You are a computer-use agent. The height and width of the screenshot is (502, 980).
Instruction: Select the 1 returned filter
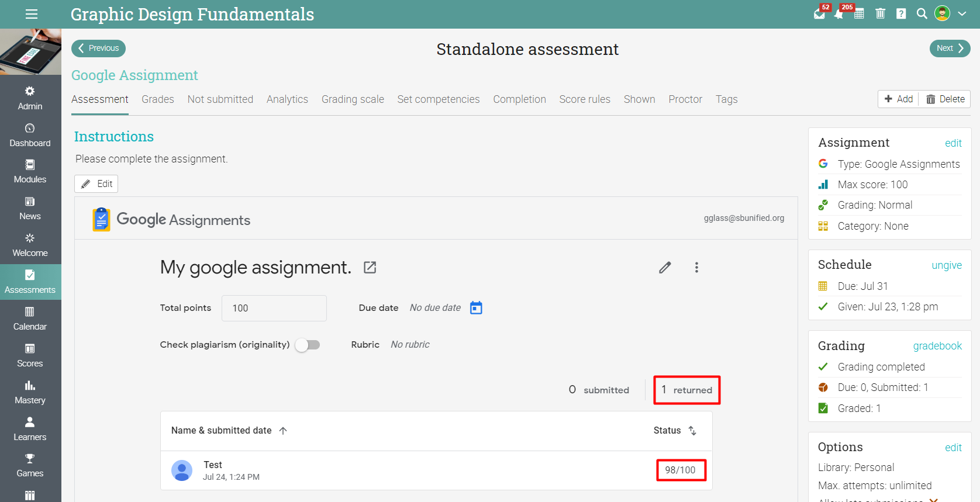pyautogui.click(x=687, y=390)
